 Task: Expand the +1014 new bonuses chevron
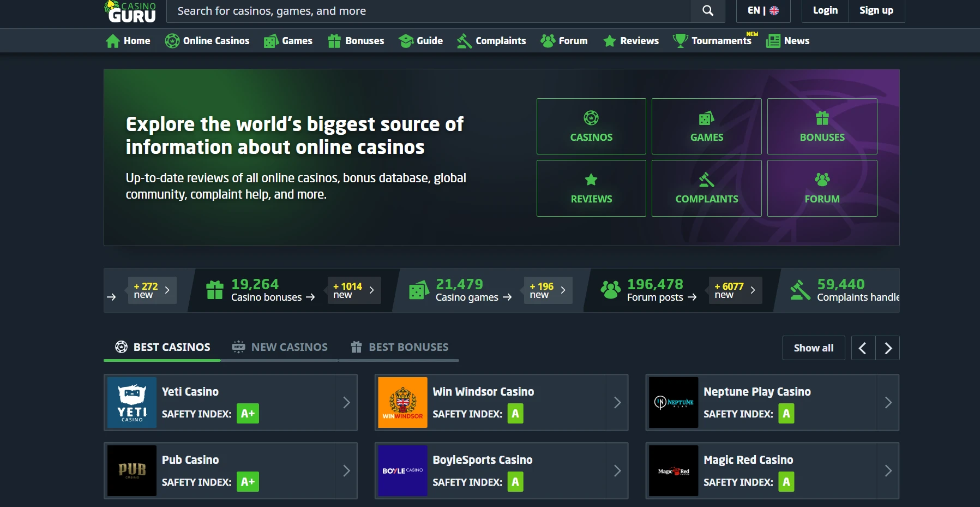point(371,290)
